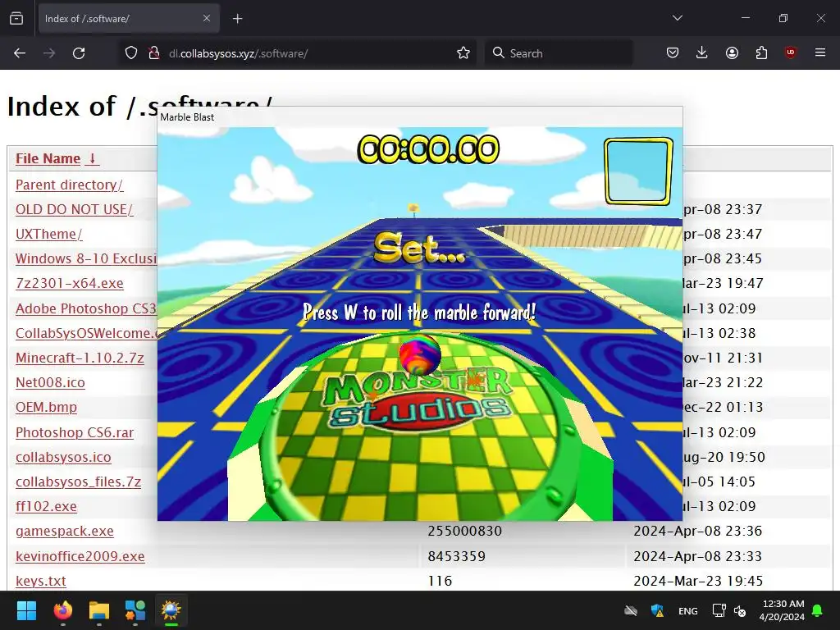
Task: Select the 'Index of /.software/' tab
Action: point(129,19)
